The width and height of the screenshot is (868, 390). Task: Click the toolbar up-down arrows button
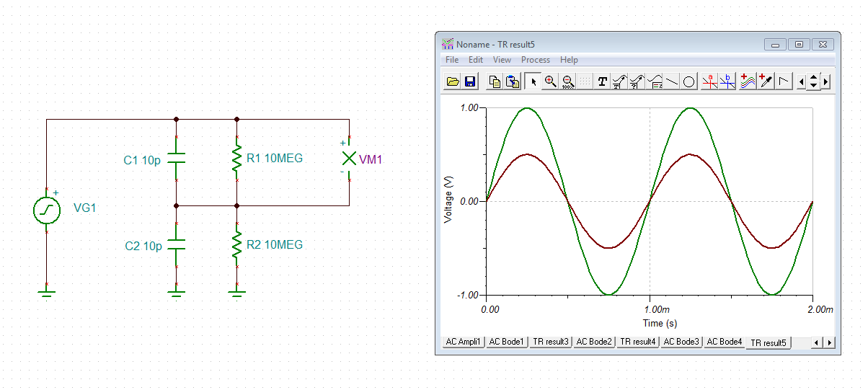[x=814, y=81]
